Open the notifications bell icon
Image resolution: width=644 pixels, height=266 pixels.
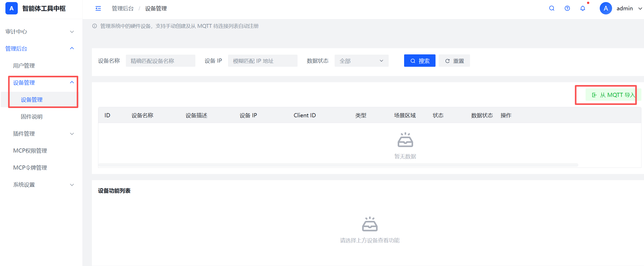click(583, 8)
